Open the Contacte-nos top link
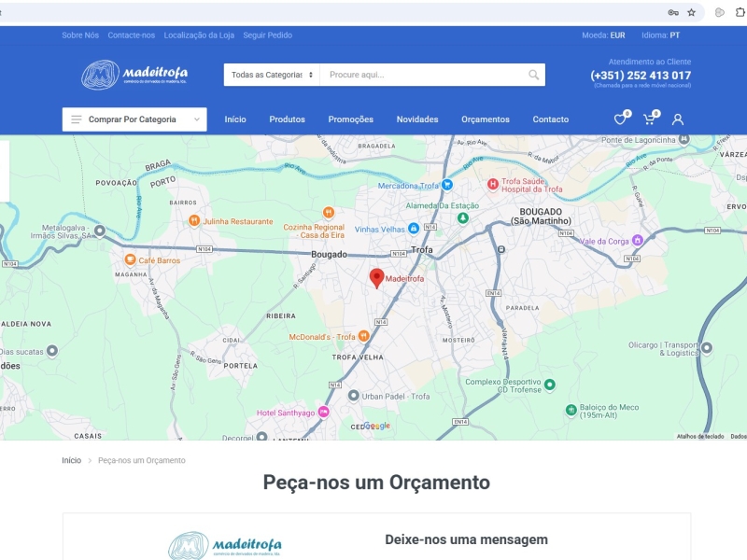 tap(131, 35)
